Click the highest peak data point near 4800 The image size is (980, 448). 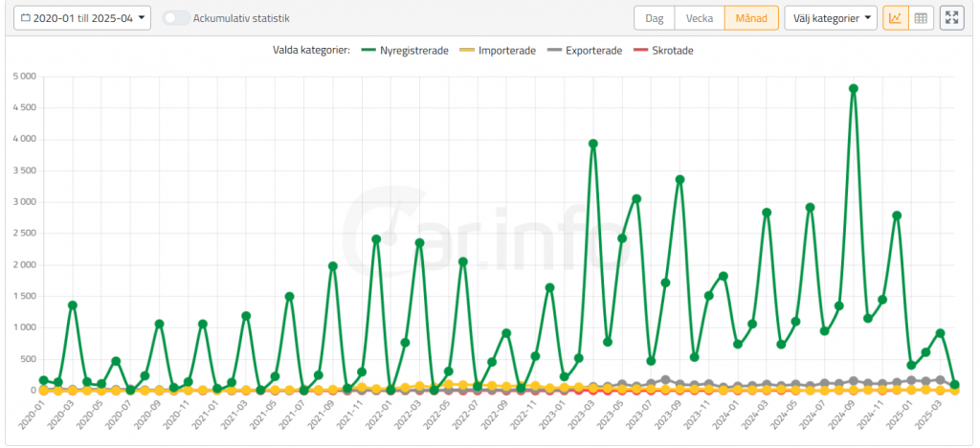[854, 89]
